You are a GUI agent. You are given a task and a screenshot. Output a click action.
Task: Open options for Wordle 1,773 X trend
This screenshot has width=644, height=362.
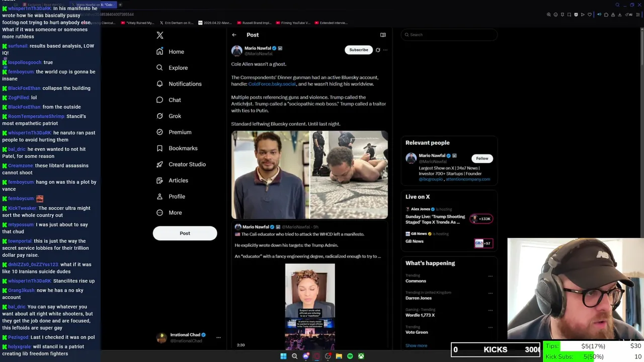(491, 310)
